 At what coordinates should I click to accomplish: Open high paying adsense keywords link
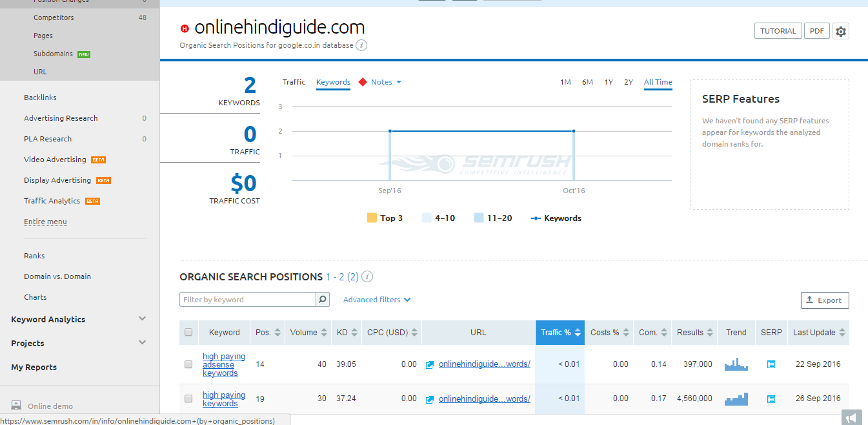coord(224,365)
